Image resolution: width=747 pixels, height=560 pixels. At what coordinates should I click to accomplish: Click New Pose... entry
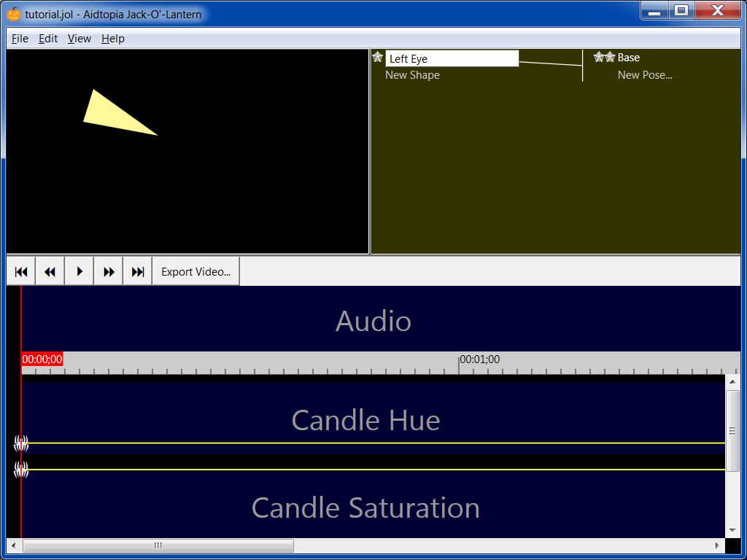pyautogui.click(x=645, y=75)
